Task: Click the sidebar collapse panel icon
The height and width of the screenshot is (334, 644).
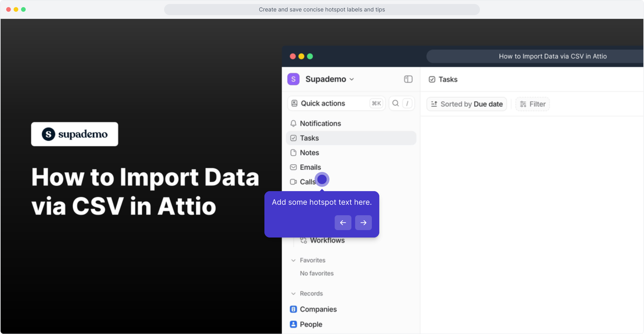Action: [408, 79]
